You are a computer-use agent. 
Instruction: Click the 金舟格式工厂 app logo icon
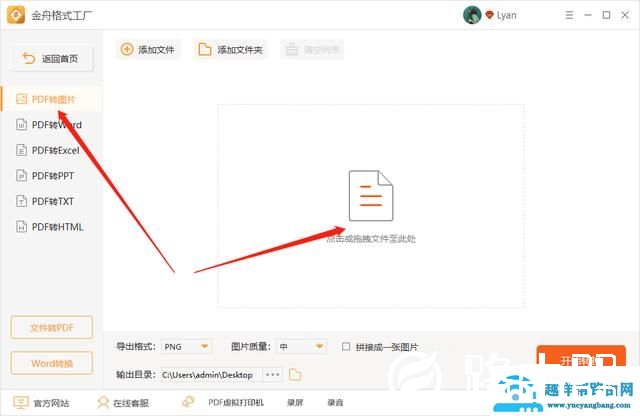(16, 15)
